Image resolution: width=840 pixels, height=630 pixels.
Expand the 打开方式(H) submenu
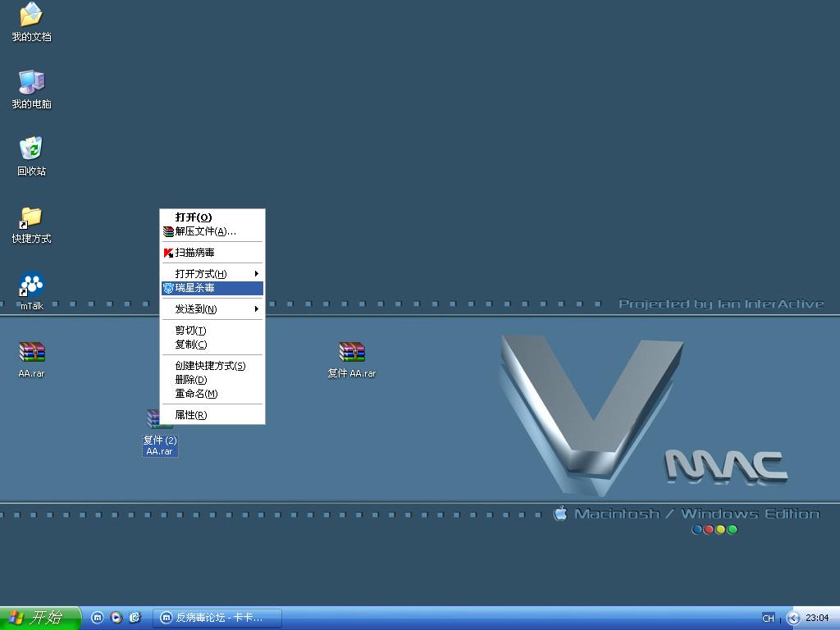point(212,274)
